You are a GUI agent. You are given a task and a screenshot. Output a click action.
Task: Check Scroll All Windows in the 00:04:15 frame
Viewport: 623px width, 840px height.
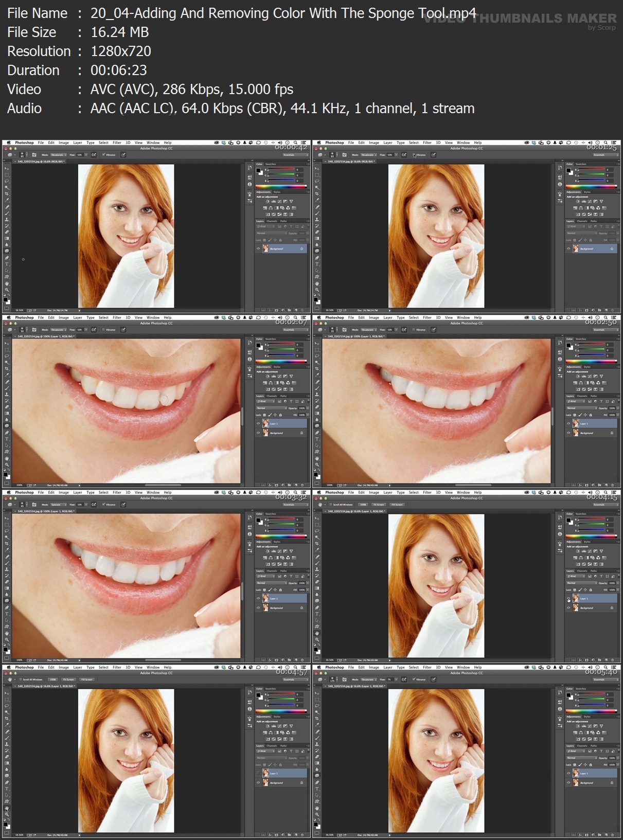pyautogui.click(x=331, y=505)
